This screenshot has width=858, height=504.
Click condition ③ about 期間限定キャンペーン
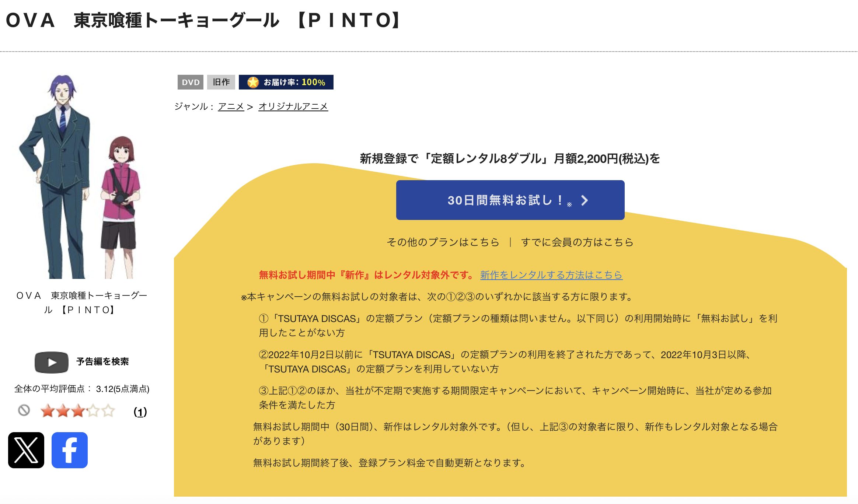(515, 398)
